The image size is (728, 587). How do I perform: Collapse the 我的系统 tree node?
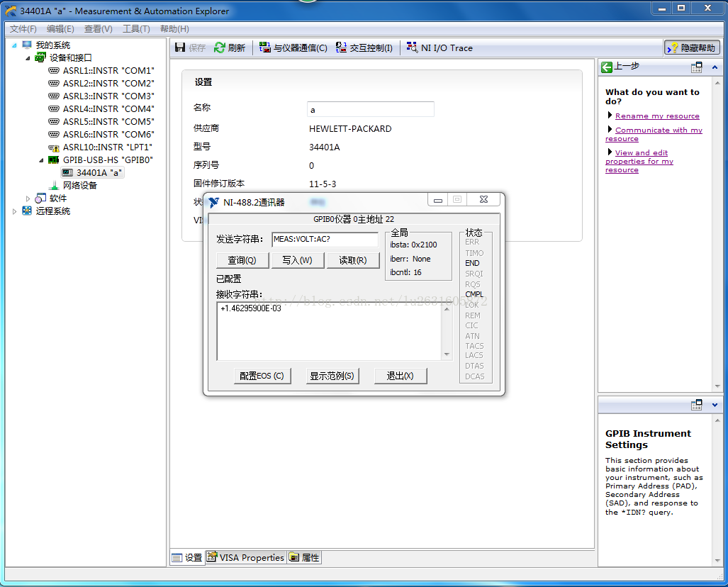point(14,45)
